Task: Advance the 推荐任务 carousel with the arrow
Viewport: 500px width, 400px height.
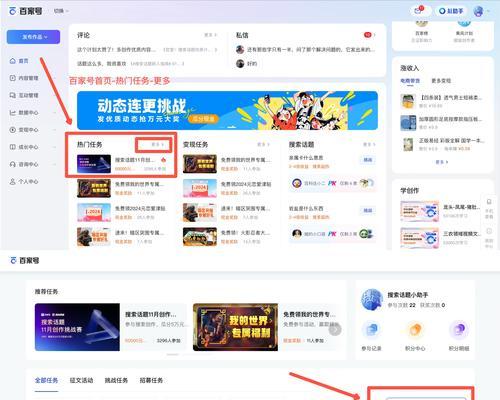Action: tap(335, 330)
